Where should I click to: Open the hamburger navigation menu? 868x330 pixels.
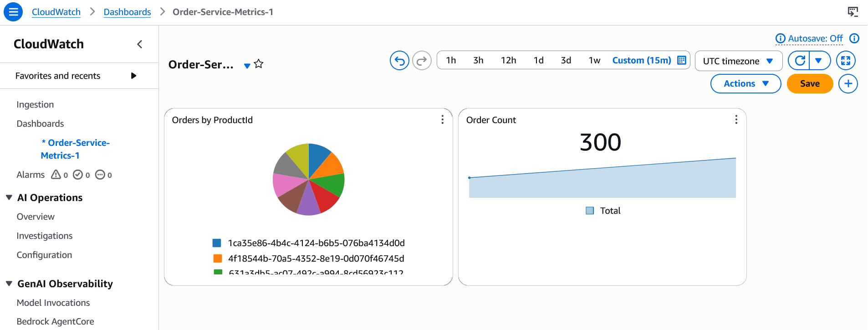13,12
